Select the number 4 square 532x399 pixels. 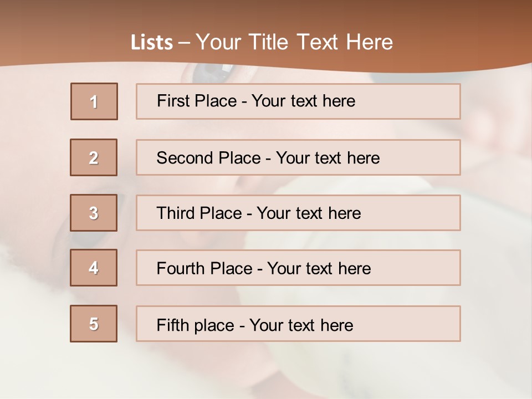pyautogui.click(x=94, y=268)
